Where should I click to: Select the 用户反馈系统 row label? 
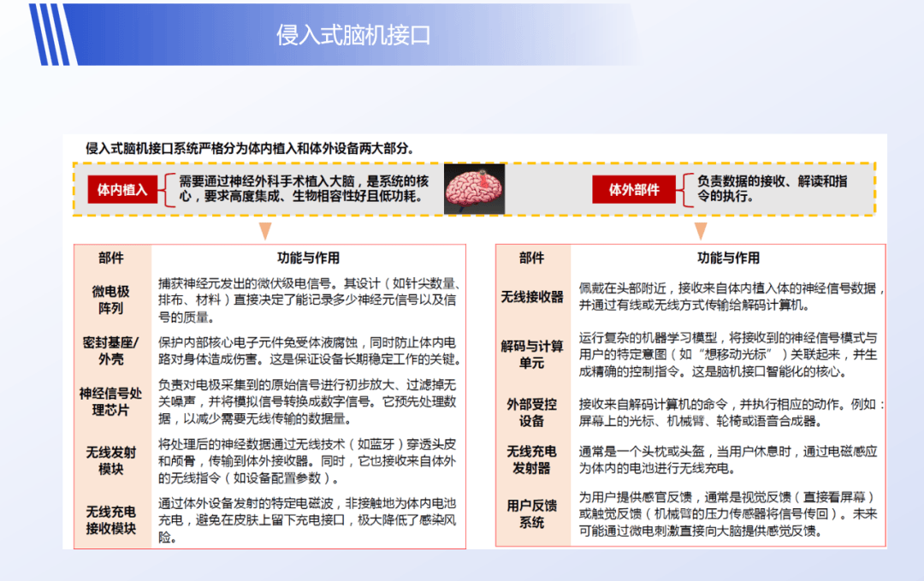click(x=531, y=513)
